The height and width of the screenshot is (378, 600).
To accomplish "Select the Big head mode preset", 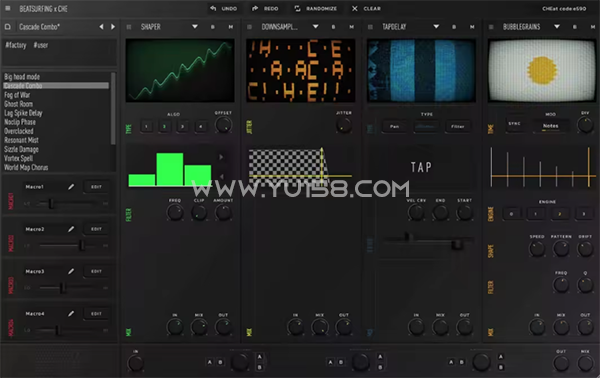I will pyautogui.click(x=22, y=77).
